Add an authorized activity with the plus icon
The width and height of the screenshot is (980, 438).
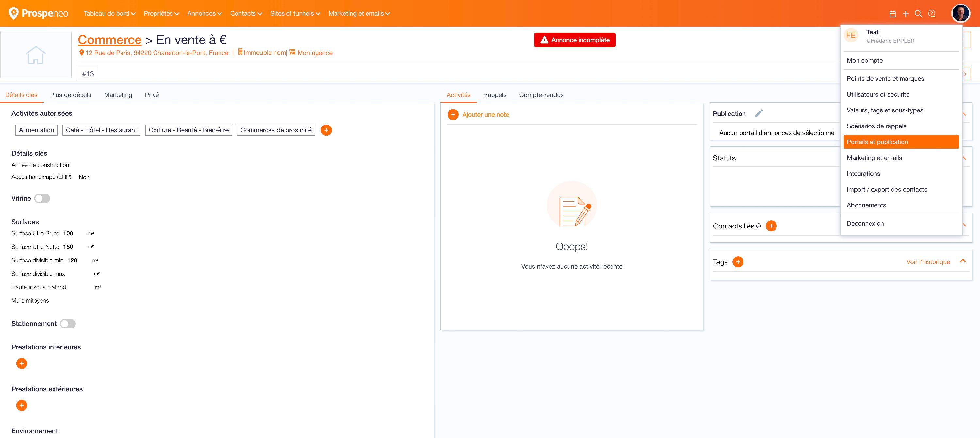pos(326,130)
